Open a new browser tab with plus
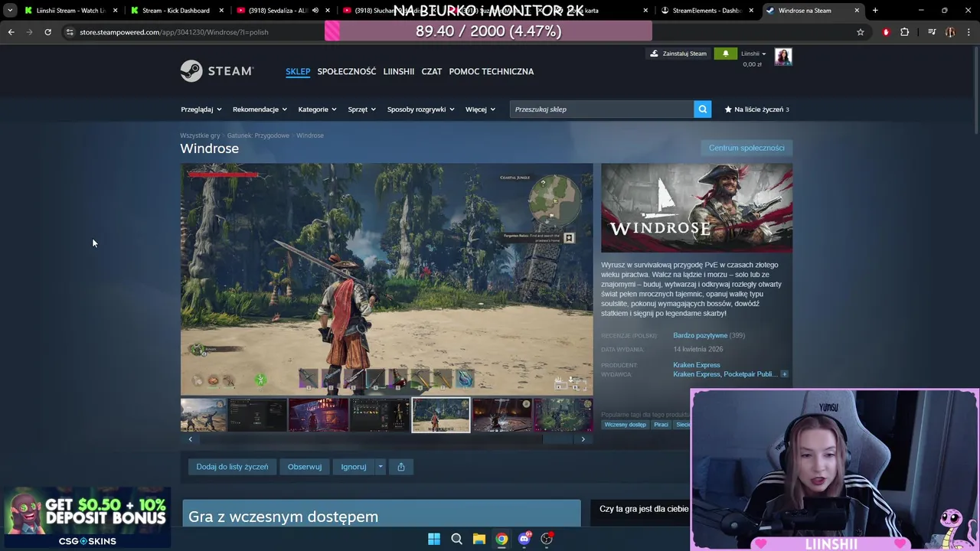The height and width of the screenshot is (551, 980). coord(875,11)
